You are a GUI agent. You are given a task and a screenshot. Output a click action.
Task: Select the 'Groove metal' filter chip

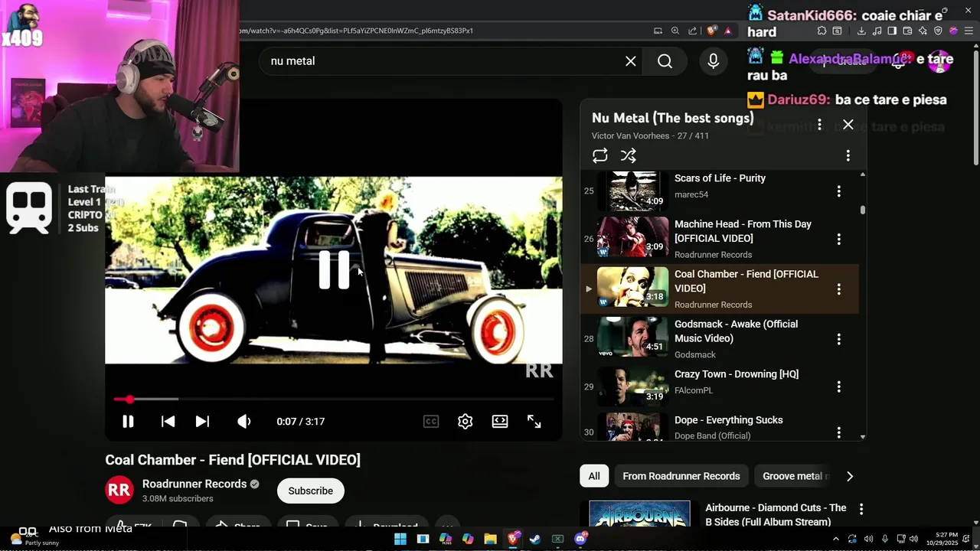pyautogui.click(x=792, y=476)
